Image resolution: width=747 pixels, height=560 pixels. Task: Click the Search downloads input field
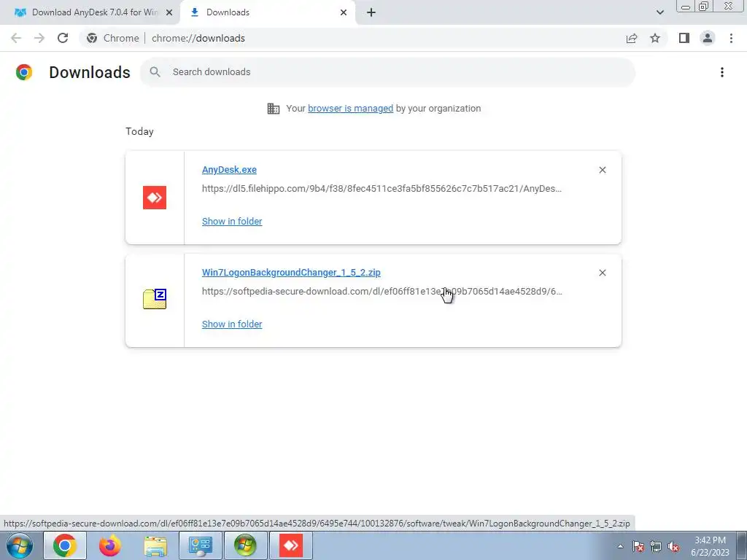388,72
